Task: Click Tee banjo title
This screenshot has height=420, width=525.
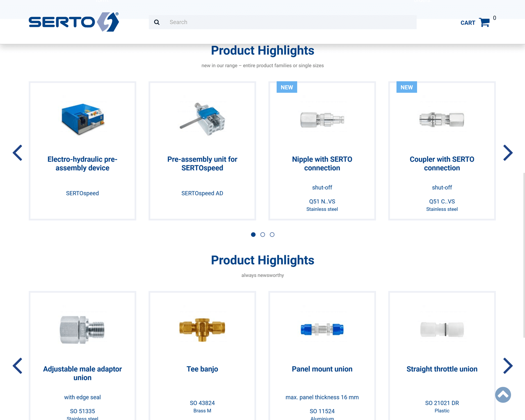Action: tap(202, 369)
